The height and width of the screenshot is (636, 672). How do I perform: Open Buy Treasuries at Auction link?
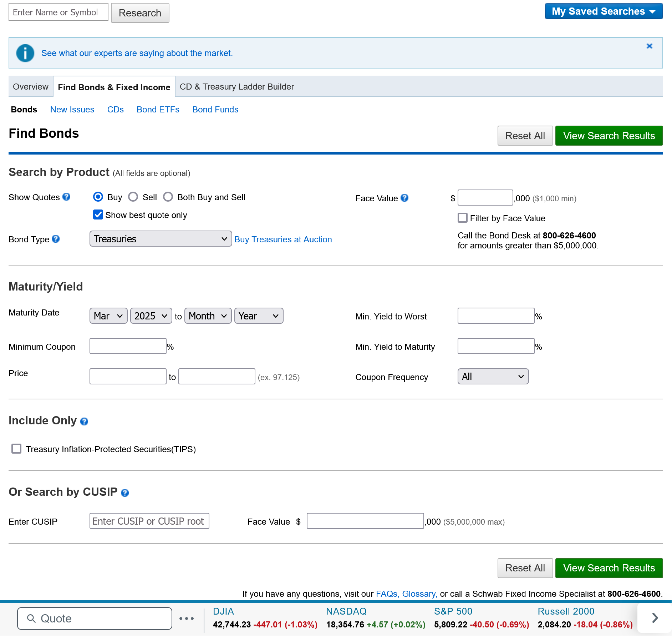pos(283,239)
